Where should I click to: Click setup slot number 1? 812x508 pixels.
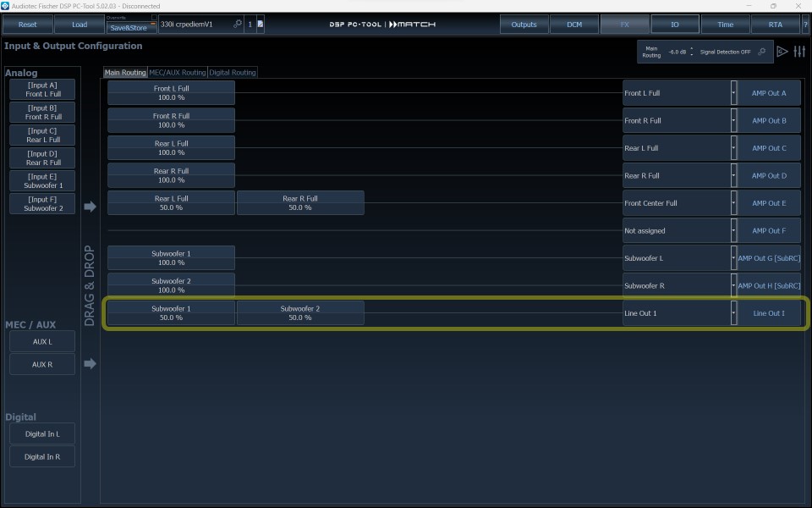coord(250,25)
